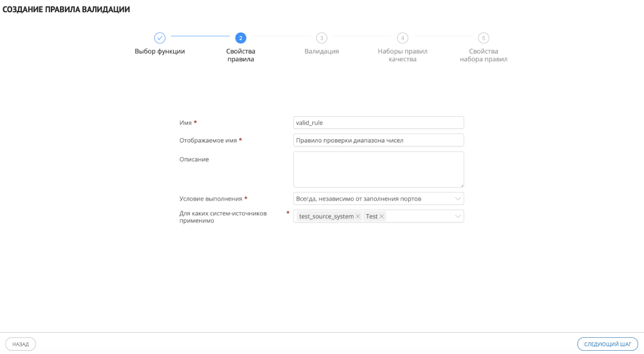Click the step 3 circle in stepper
This screenshot has width=644, height=354.
(x=321, y=38)
